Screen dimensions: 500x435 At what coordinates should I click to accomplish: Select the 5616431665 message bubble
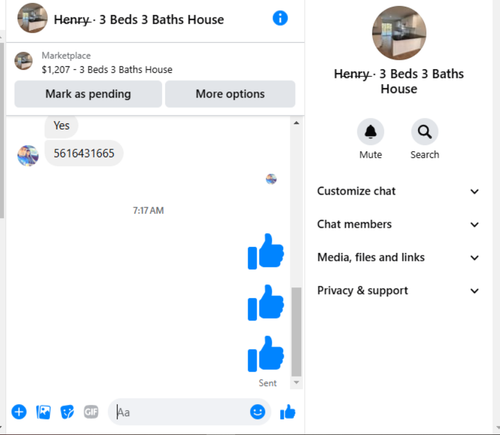84,153
